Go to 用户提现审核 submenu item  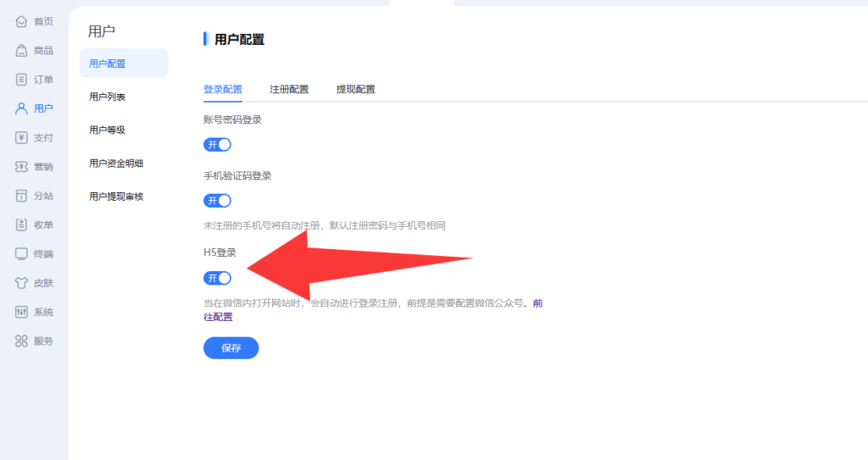116,197
